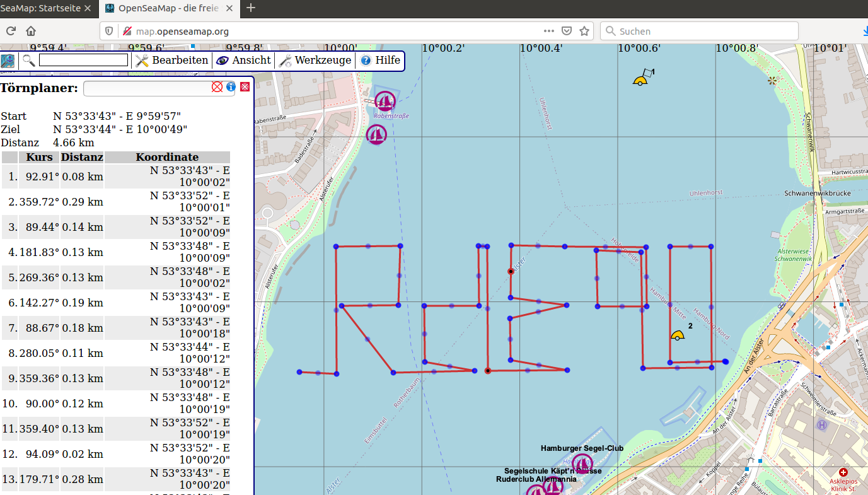Open the Werkzeuge tools menu
868x495 pixels.
(x=315, y=61)
